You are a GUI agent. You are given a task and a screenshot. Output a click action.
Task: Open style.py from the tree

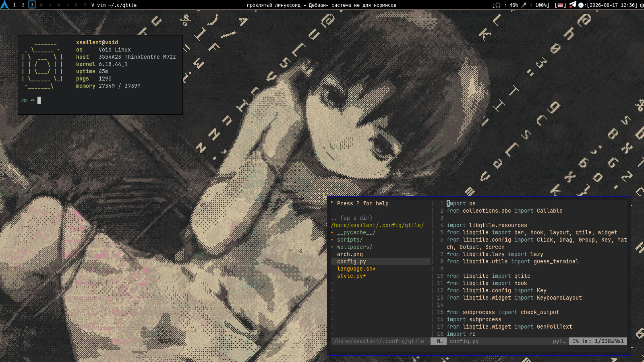(351, 276)
